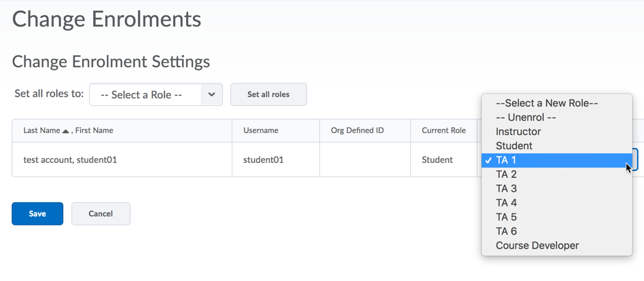The height and width of the screenshot is (281, 644).
Task: Sort by Last Name ascending arrow
Action: click(66, 131)
